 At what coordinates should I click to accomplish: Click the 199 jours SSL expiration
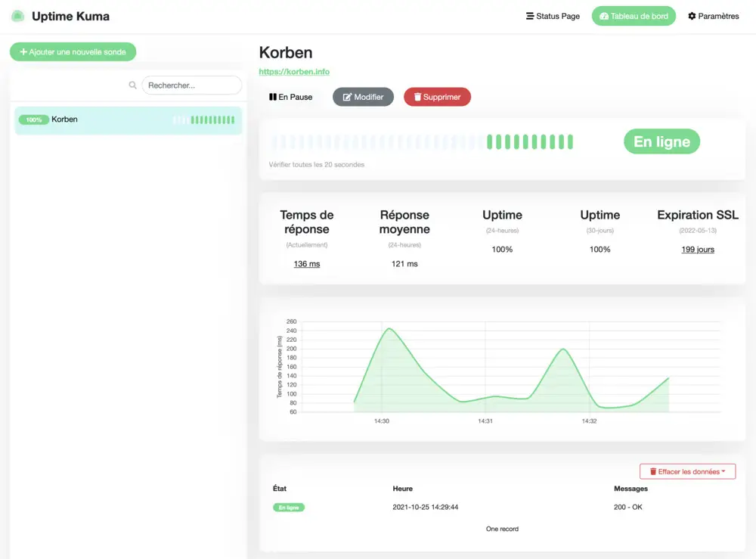(697, 250)
